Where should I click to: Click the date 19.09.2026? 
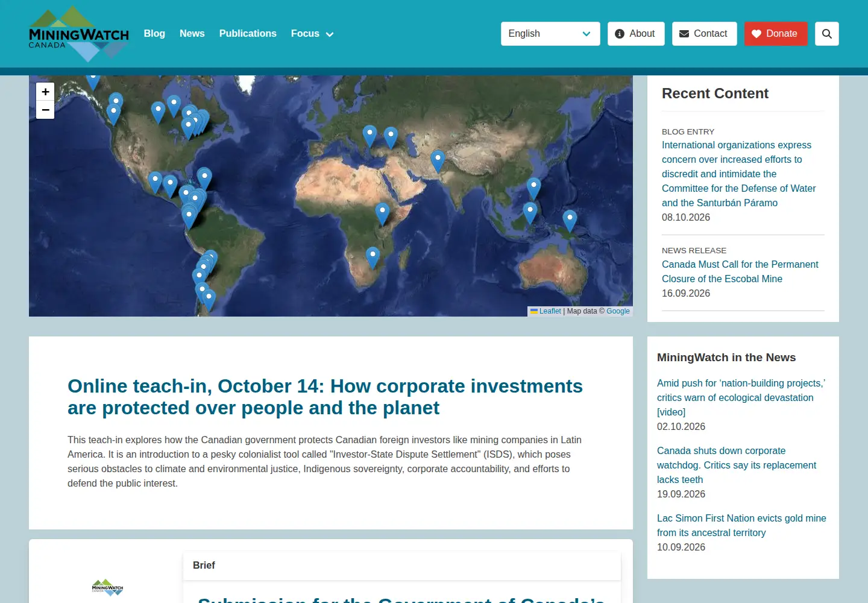[681, 494]
